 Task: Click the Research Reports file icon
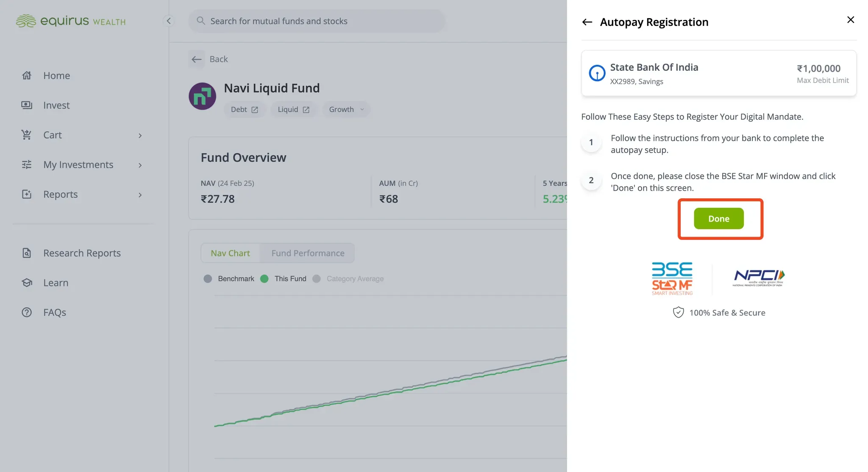coord(27,253)
